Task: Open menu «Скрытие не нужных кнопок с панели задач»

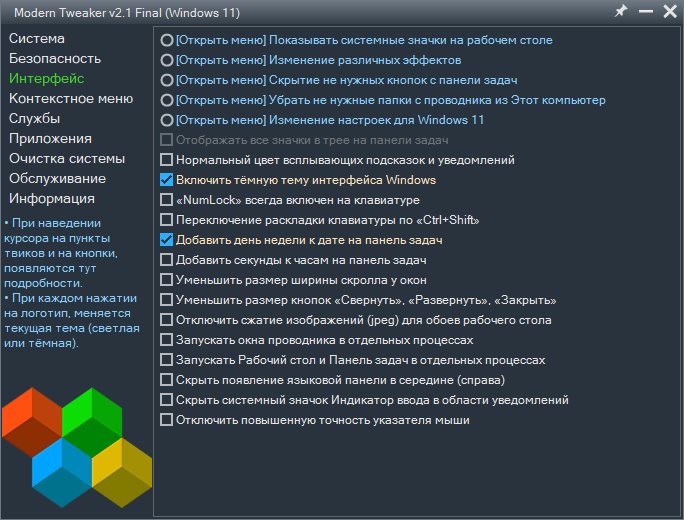Action: click(166, 80)
